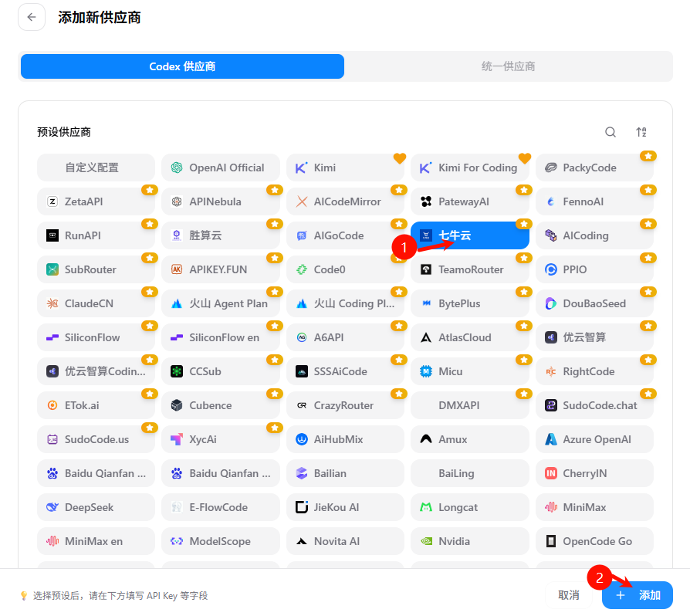Choose the OpenAI Official preset
The height and width of the screenshot is (616, 690).
tap(221, 168)
